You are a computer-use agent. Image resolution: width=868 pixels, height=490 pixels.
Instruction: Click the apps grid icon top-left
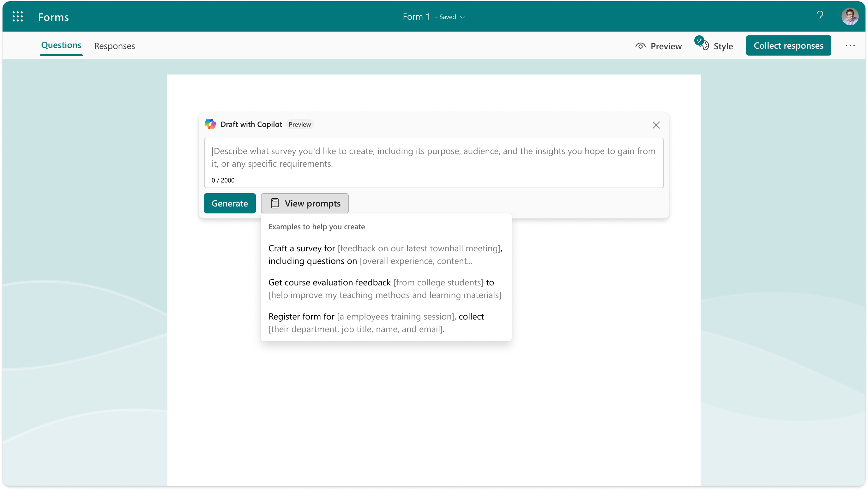coord(16,16)
